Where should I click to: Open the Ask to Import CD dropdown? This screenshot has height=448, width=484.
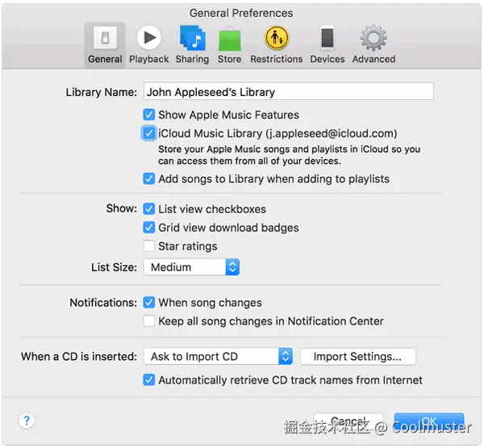[x=218, y=356]
